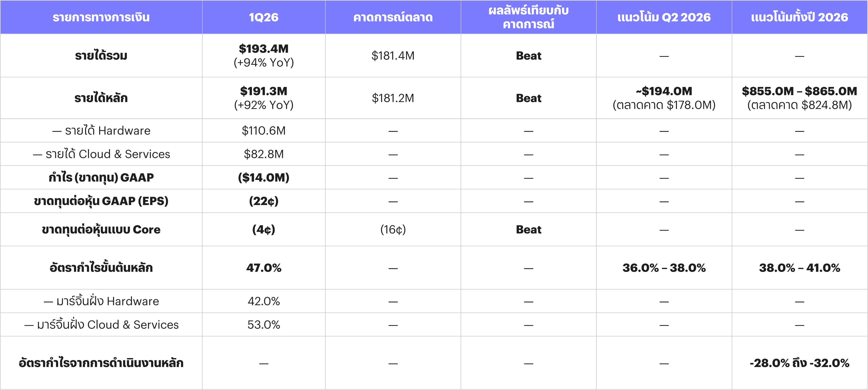This screenshot has width=868, height=390.
Task: Select the (16¢) Core EPS estimate
Action: pyautogui.click(x=393, y=229)
